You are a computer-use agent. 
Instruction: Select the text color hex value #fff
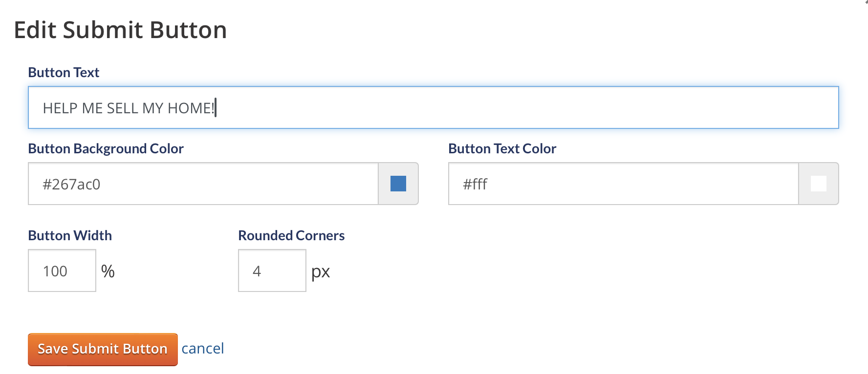pos(476,185)
